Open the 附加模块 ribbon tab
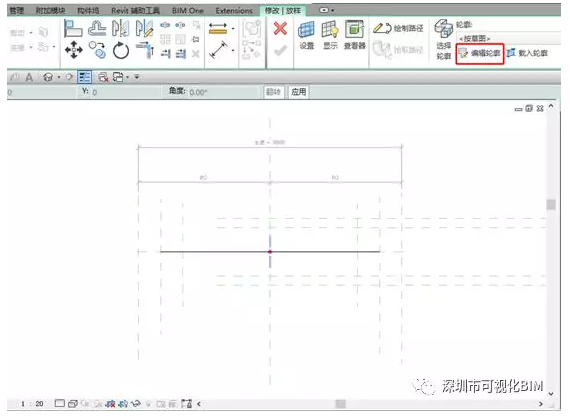Viewport: 570px width, 417px height. click(x=51, y=11)
